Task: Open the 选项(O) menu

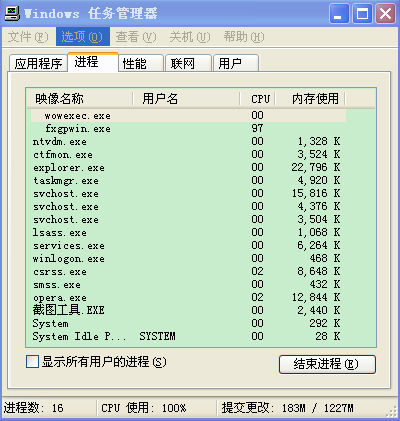Action: click(x=82, y=37)
